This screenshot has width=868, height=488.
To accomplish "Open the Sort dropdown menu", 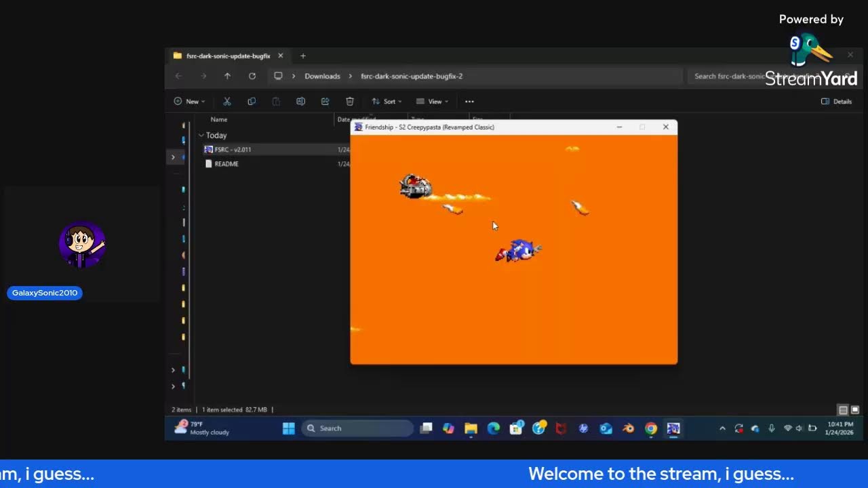I will point(387,102).
